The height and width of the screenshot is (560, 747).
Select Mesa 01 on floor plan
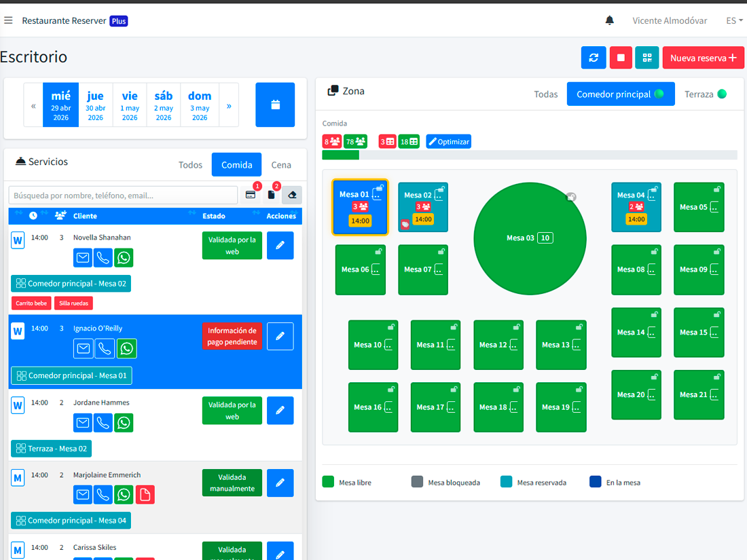360,207
